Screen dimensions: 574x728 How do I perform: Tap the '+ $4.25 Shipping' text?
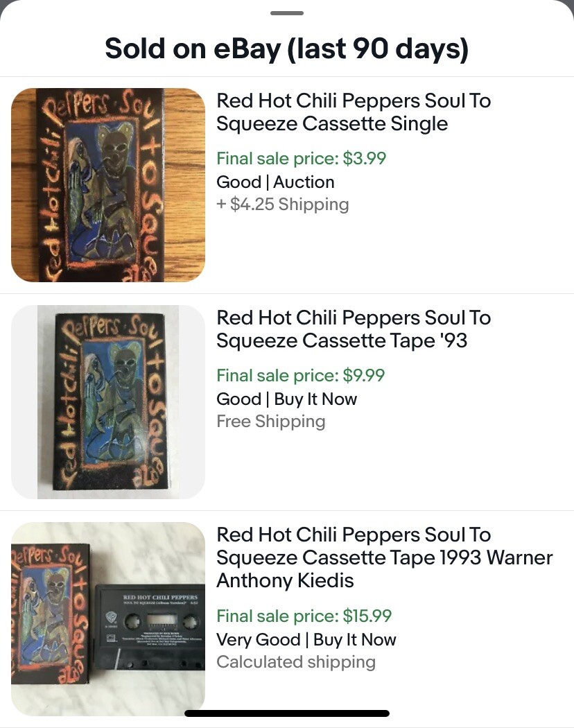coord(283,204)
